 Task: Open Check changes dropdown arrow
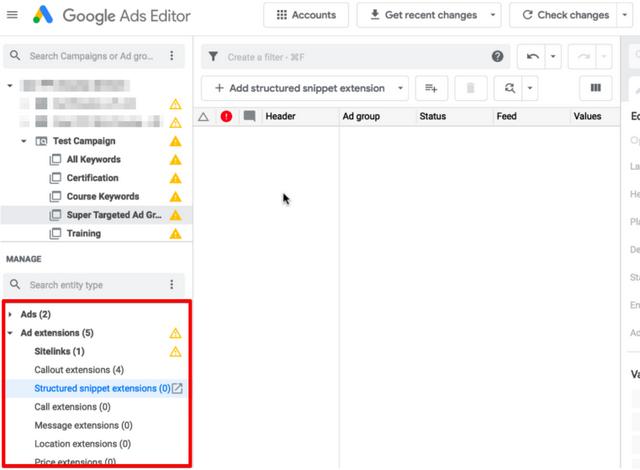point(624,15)
